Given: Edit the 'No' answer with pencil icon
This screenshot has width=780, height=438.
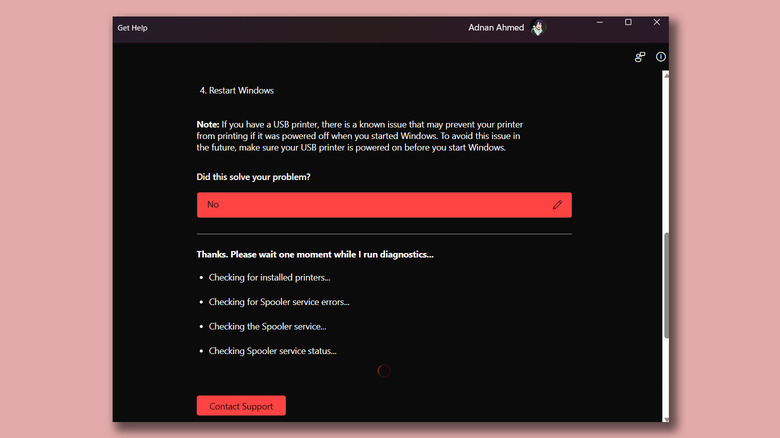Looking at the screenshot, I should pyautogui.click(x=557, y=205).
